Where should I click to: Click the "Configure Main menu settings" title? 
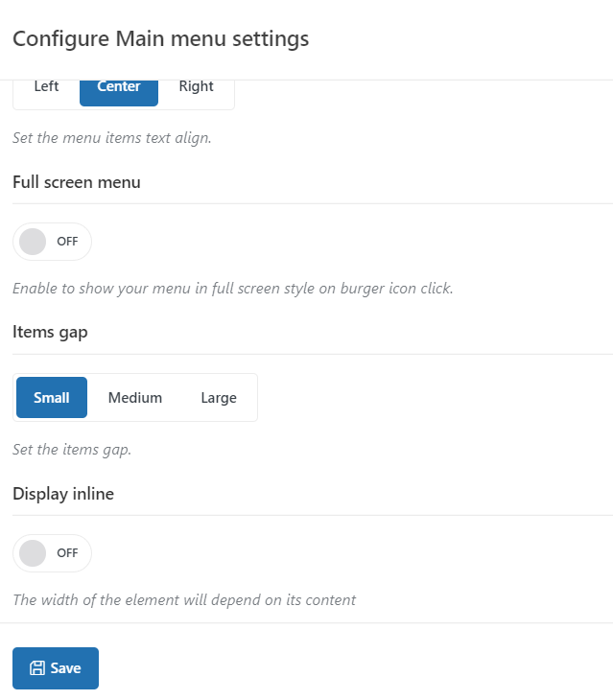click(x=160, y=39)
